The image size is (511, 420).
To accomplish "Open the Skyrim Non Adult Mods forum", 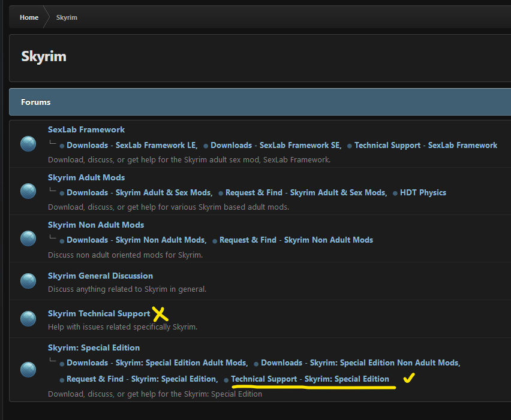I will (x=96, y=225).
